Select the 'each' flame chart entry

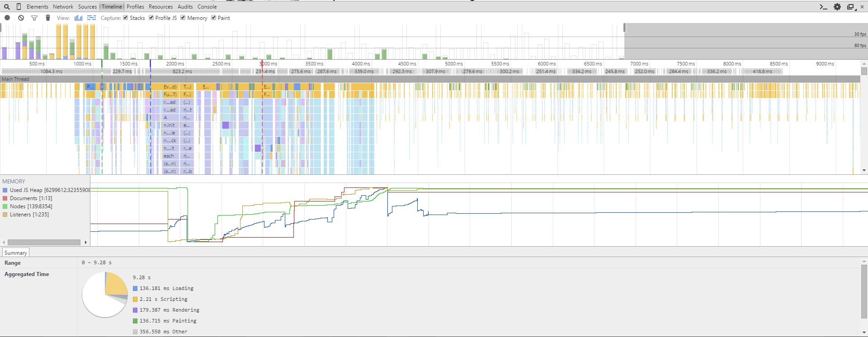170,156
